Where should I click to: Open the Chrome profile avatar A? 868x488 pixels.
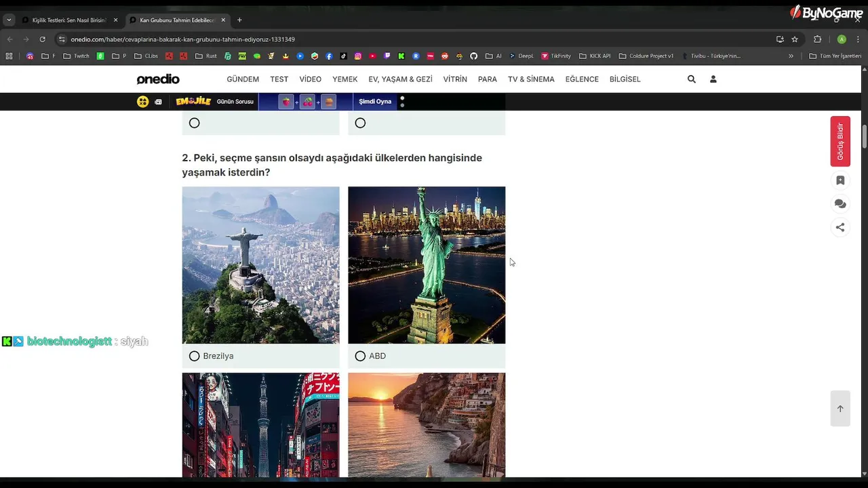[842, 39]
